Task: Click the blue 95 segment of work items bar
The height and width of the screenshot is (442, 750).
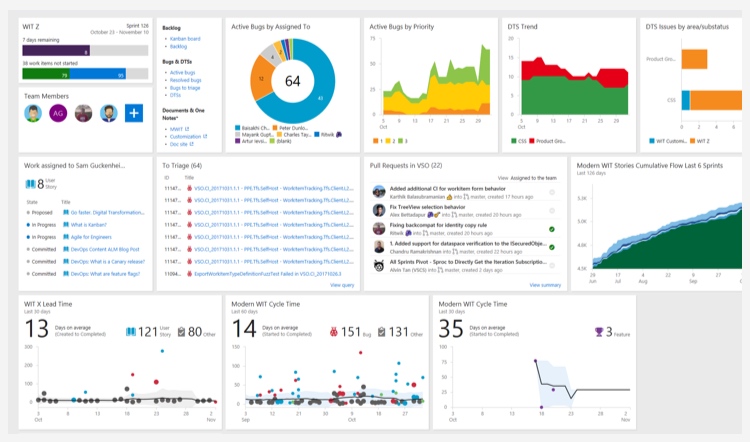Action: [x=98, y=74]
